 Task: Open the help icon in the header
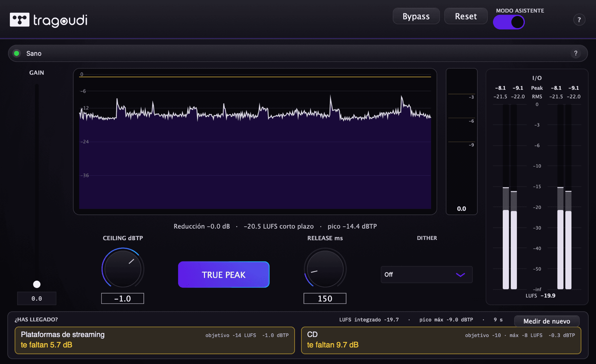coord(579,20)
